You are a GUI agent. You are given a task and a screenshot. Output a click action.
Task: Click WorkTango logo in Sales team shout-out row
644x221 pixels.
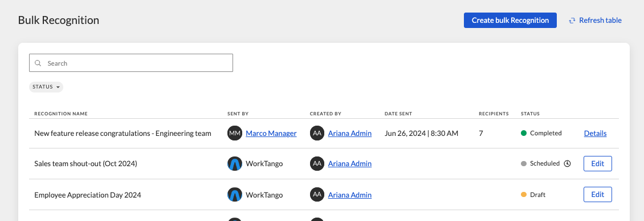(234, 163)
